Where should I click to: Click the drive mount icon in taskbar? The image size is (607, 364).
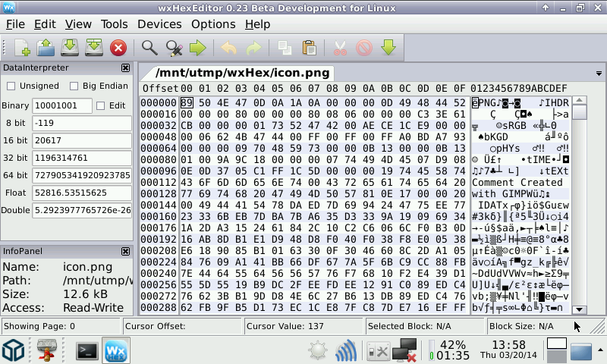46,350
